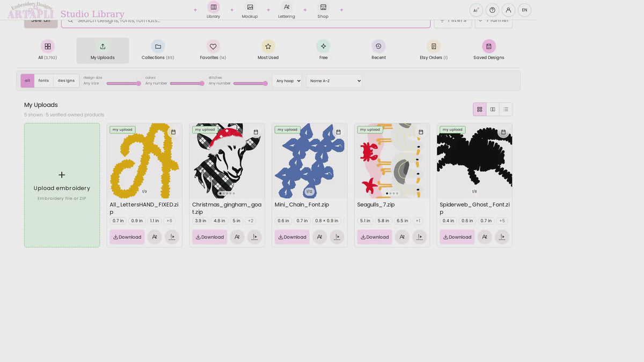Viewport: 644px width, 362px height.
Task: Show All designs category
Action: [47, 50]
